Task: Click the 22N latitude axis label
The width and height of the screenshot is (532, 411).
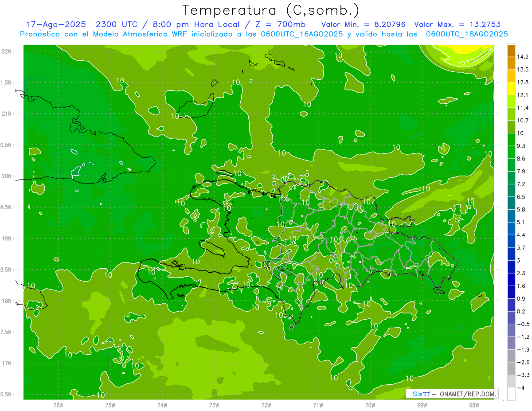Action: pyautogui.click(x=7, y=51)
